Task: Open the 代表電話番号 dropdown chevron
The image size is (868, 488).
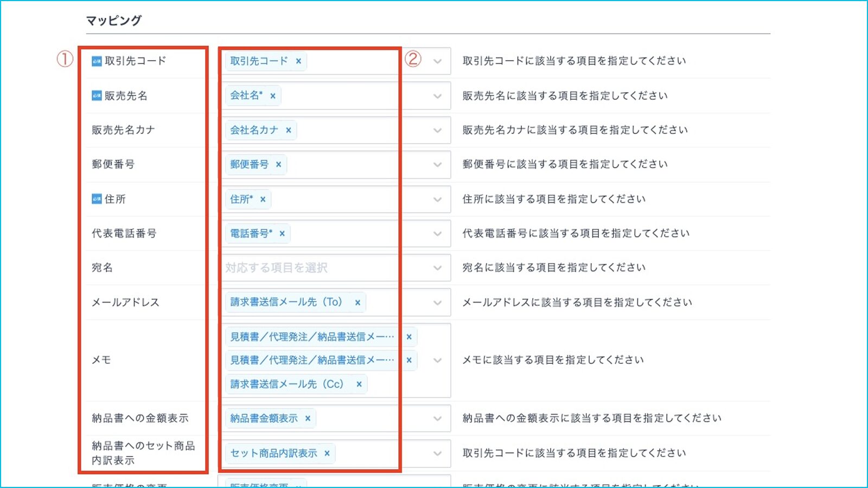Action: click(x=437, y=234)
